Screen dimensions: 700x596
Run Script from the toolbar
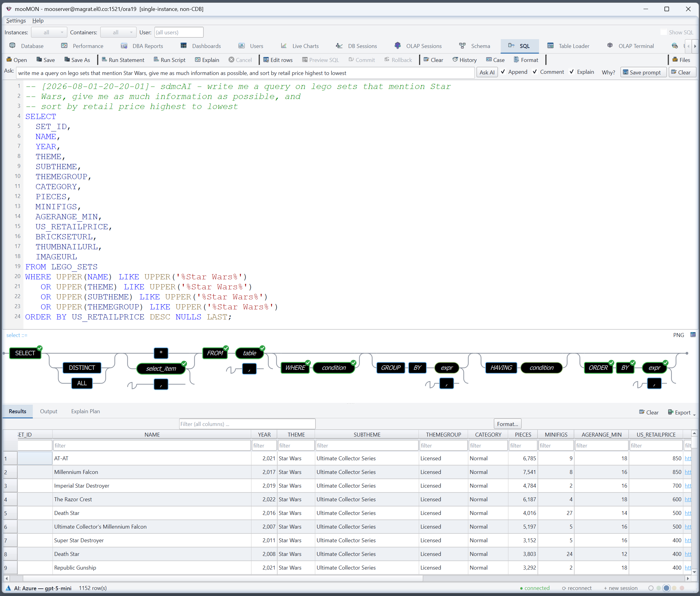click(x=169, y=60)
